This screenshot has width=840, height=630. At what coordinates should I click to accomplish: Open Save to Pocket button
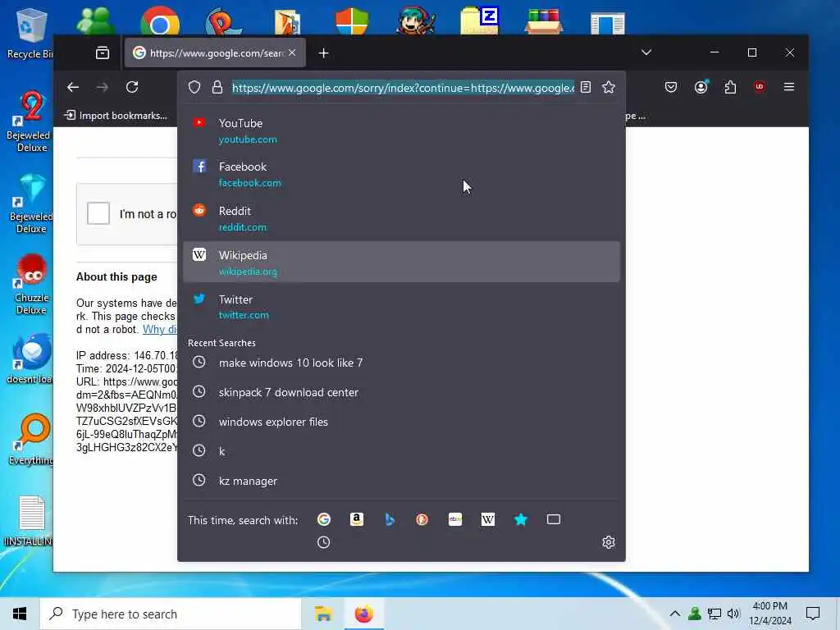coord(671,87)
